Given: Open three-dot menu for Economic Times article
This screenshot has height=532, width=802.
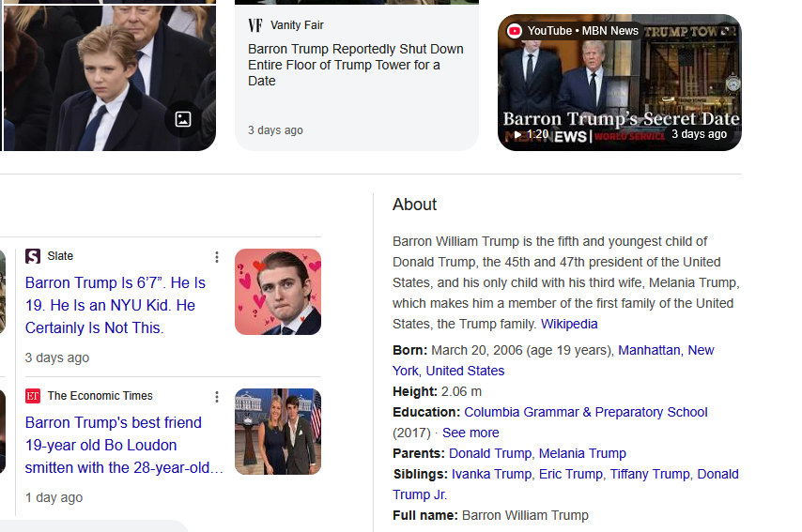Looking at the screenshot, I should tap(217, 397).
